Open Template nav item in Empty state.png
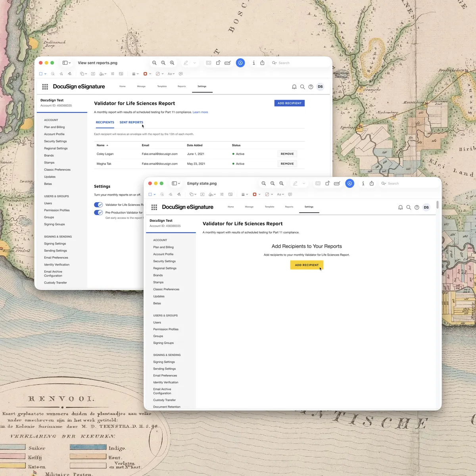The height and width of the screenshot is (476, 476). [x=269, y=207]
